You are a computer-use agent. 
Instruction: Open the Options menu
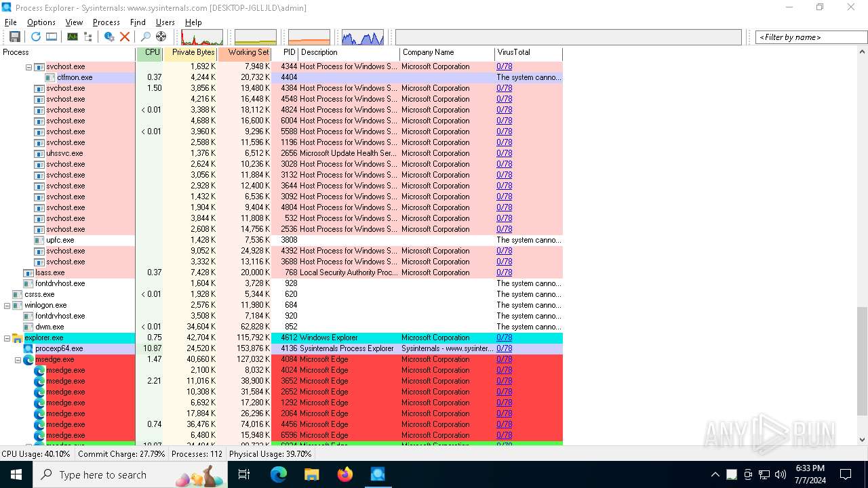(41, 22)
